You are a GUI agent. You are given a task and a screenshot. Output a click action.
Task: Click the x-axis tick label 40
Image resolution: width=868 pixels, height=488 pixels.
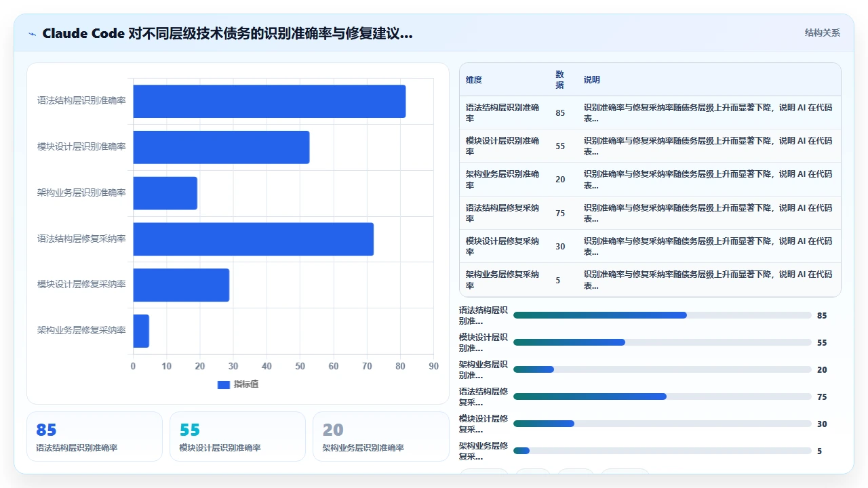click(267, 366)
